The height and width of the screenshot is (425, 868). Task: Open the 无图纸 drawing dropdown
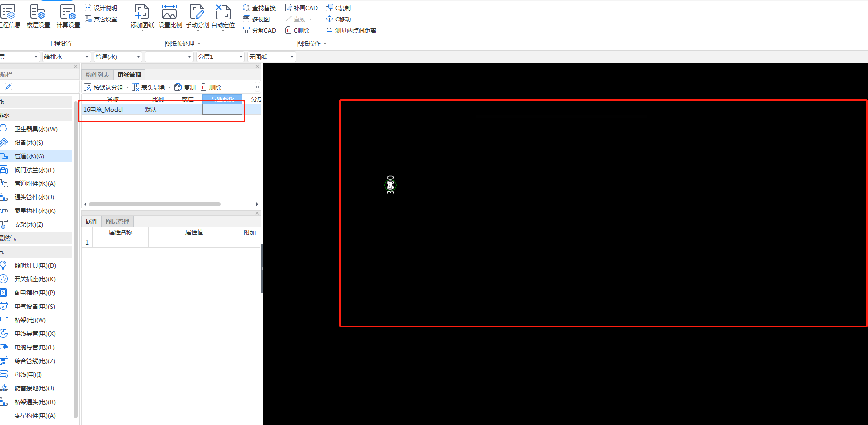[x=272, y=57]
